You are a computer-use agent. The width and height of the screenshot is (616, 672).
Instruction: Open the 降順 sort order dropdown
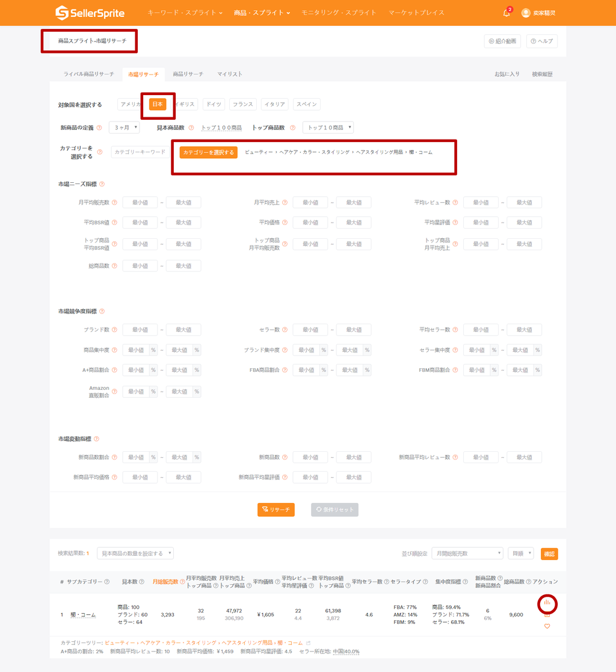[x=521, y=553]
